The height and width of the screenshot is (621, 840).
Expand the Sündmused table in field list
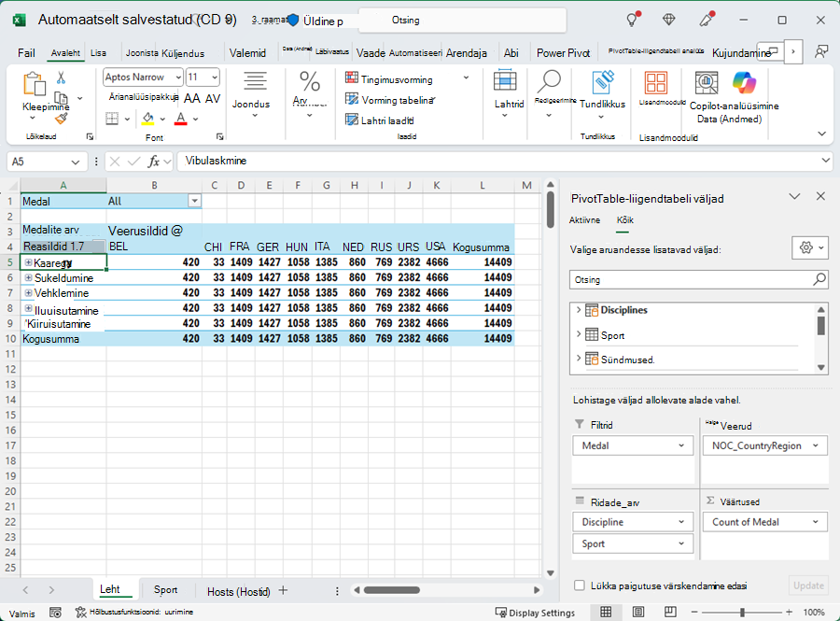pos(579,358)
